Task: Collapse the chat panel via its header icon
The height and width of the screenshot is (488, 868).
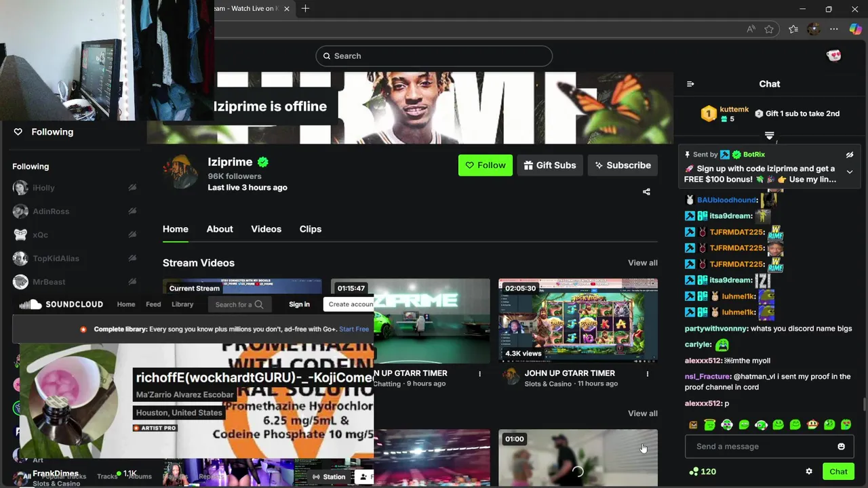Action: 690,84
